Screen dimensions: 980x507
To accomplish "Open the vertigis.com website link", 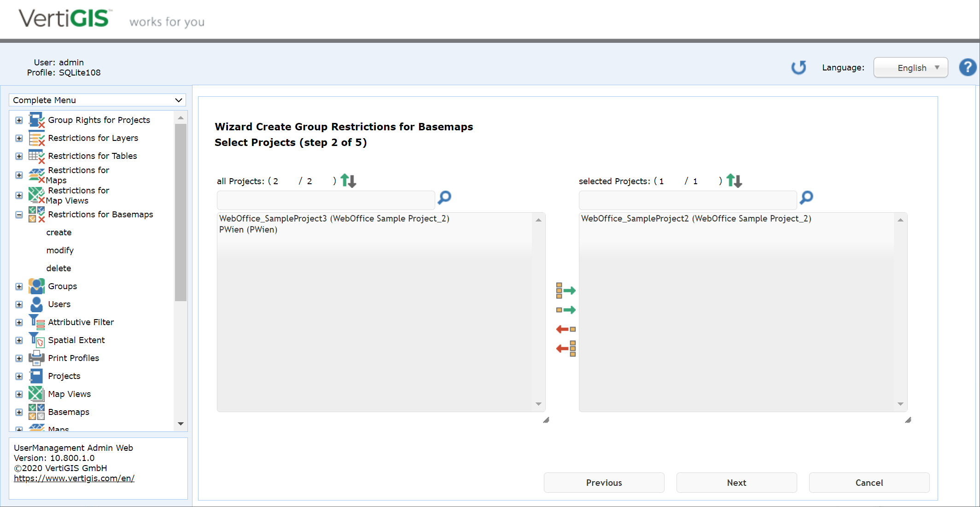I will click(74, 478).
